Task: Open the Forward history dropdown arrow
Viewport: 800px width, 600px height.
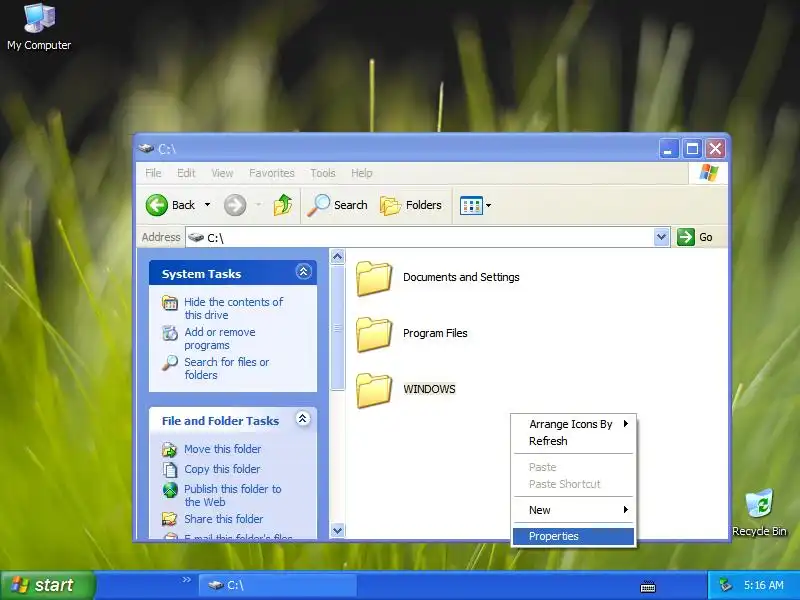Action: click(258, 205)
